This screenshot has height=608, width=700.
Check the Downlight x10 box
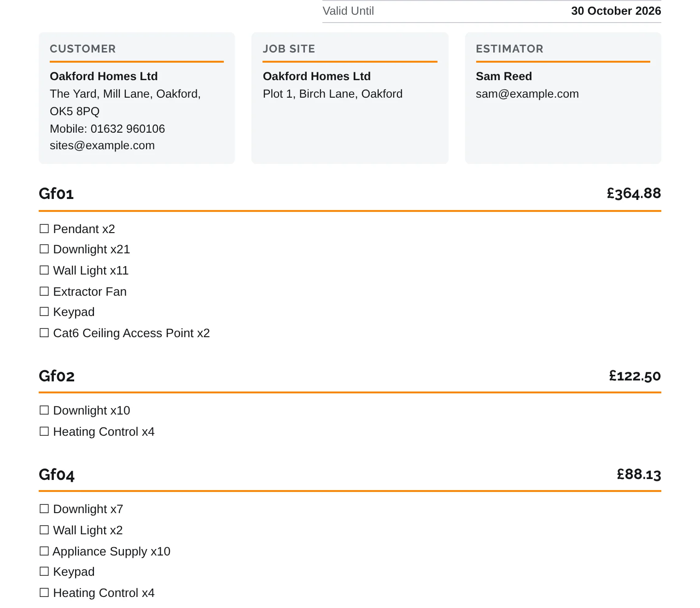point(44,410)
